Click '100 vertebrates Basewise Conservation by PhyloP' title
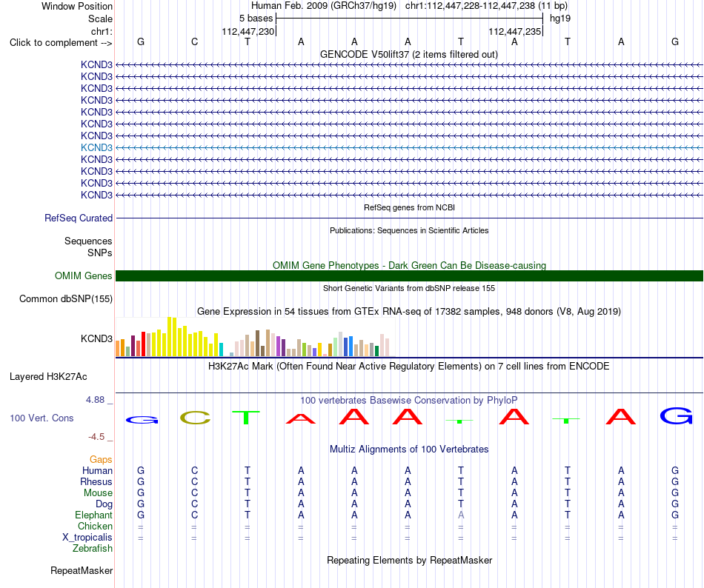The width and height of the screenshot is (704, 588). point(409,400)
